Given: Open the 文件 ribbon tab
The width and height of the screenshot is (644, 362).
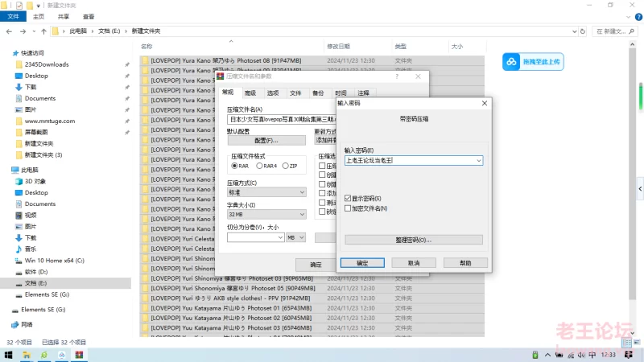Looking at the screenshot, I should click(x=13, y=16).
